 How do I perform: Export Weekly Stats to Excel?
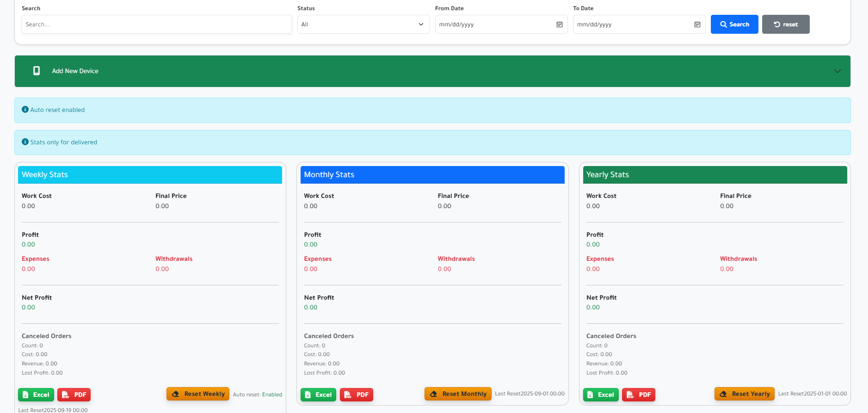pyautogui.click(x=36, y=395)
